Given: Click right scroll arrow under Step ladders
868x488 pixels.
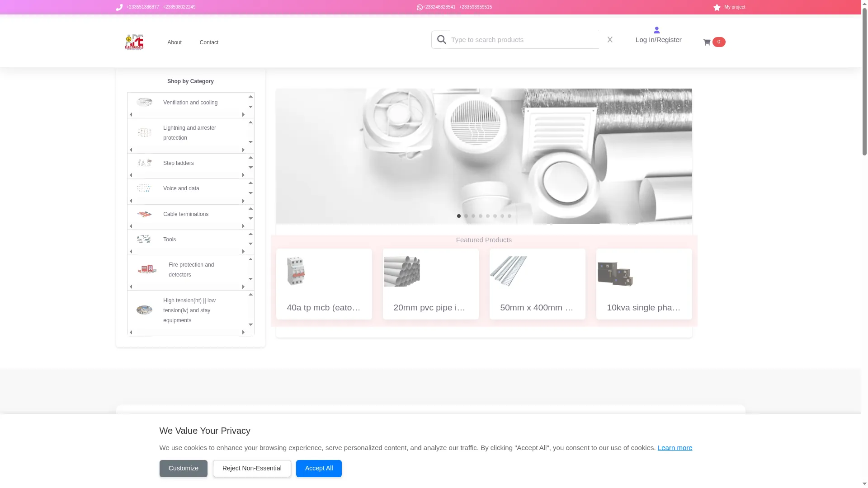Looking at the screenshot, I should click(243, 175).
